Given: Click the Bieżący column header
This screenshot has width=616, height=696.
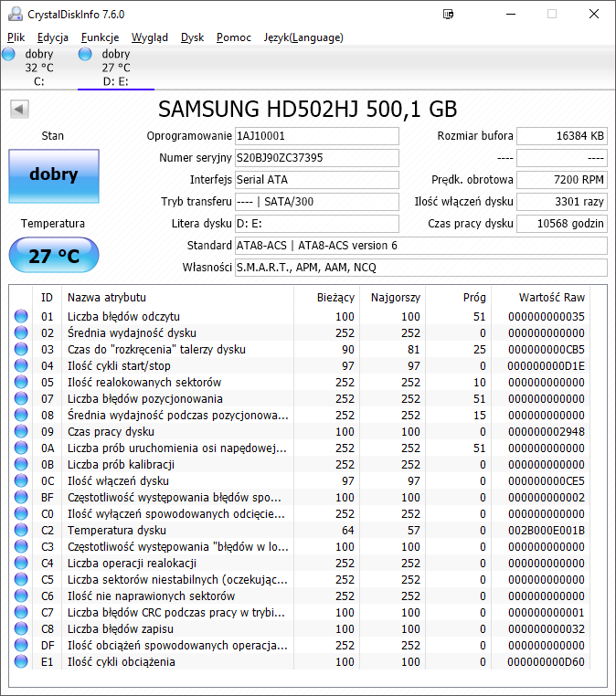Looking at the screenshot, I should [326, 298].
